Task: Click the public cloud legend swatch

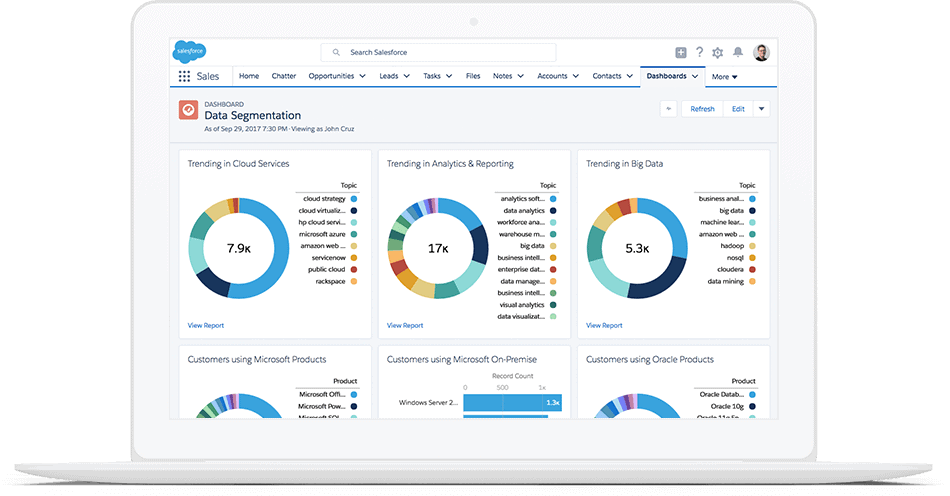Action: (354, 269)
